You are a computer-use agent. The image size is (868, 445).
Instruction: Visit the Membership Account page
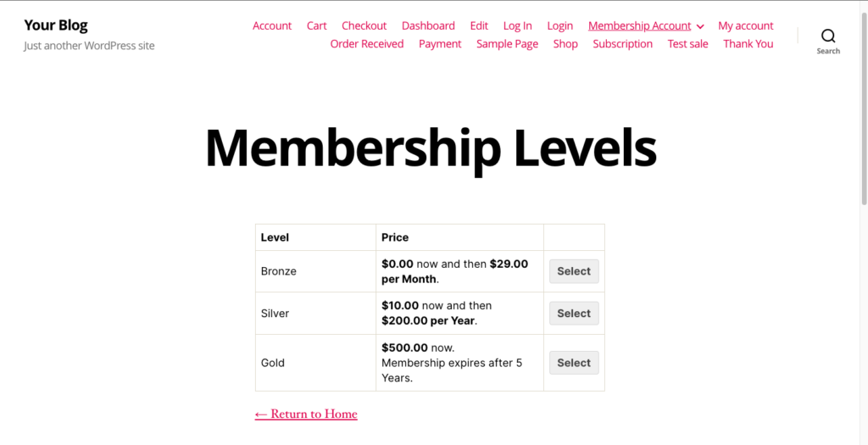(639, 26)
